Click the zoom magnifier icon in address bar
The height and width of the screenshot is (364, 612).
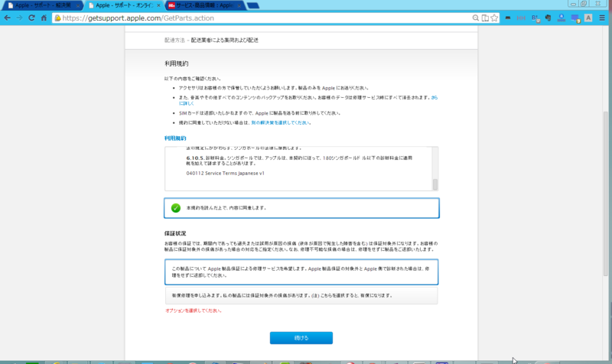(475, 18)
